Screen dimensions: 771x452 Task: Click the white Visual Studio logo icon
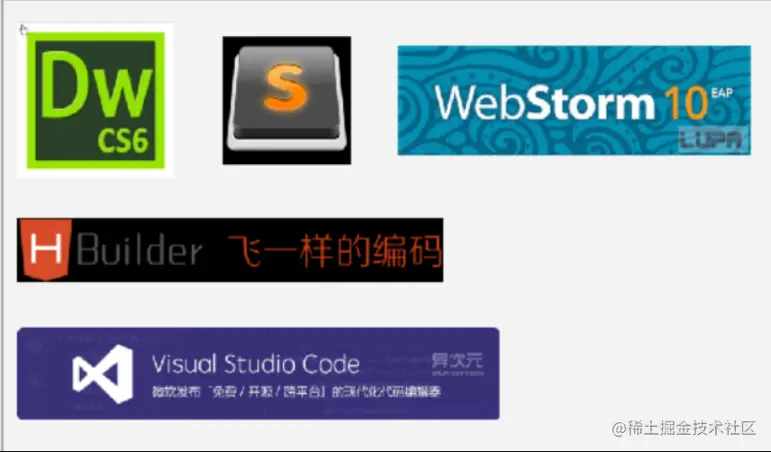(103, 374)
